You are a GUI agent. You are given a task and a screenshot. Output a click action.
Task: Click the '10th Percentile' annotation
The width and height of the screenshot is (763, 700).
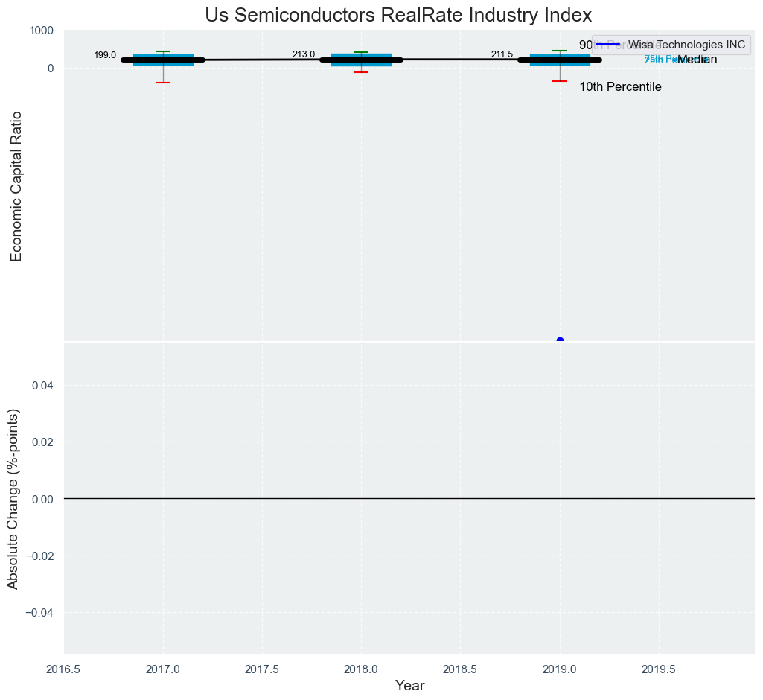click(x=620, y=87)
